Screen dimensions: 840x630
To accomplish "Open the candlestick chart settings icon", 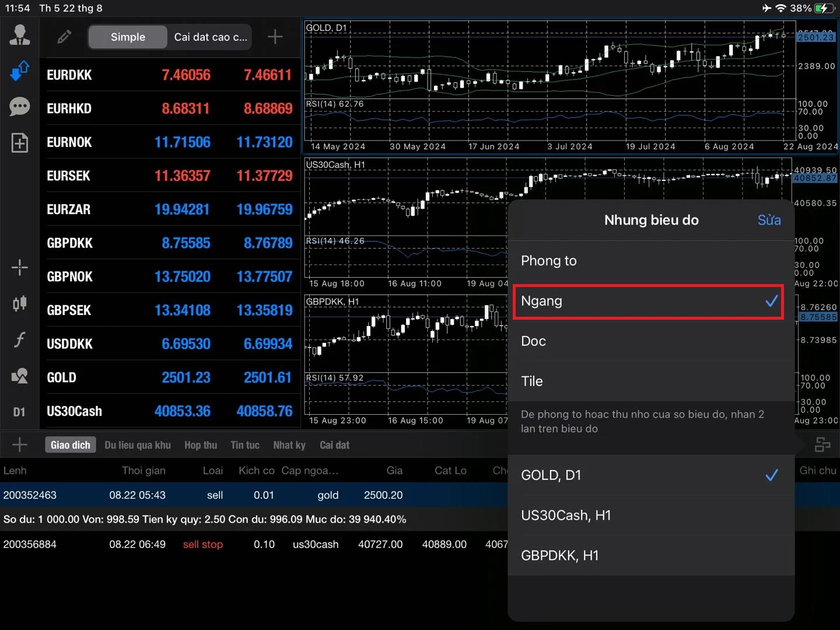I will (20, 303).
